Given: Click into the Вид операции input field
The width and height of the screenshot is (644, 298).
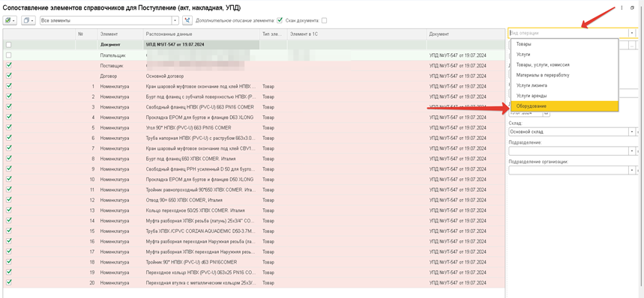Looking at the screenshot, I should 568,33.
